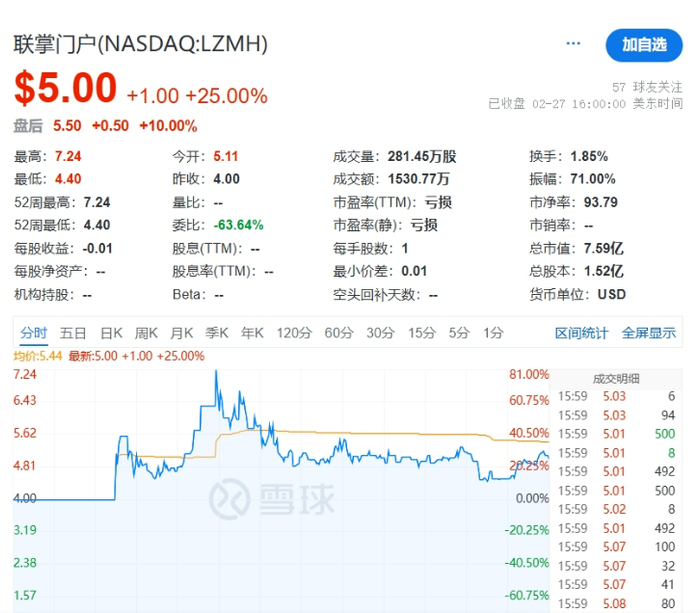This screenshot has width=700, height=613.
Task: Switch to 周K weekly candlestick chart
Action: point(147,333)
